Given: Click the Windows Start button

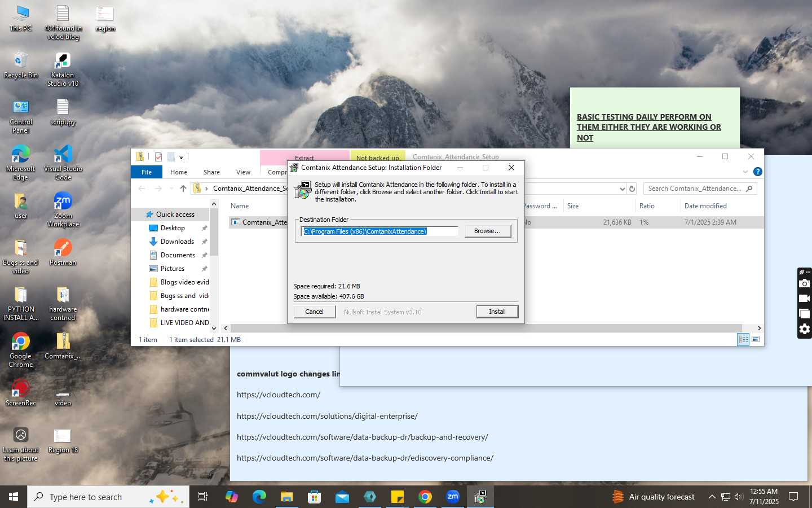Looking at the screenshot, I should (x=14, y=497).
